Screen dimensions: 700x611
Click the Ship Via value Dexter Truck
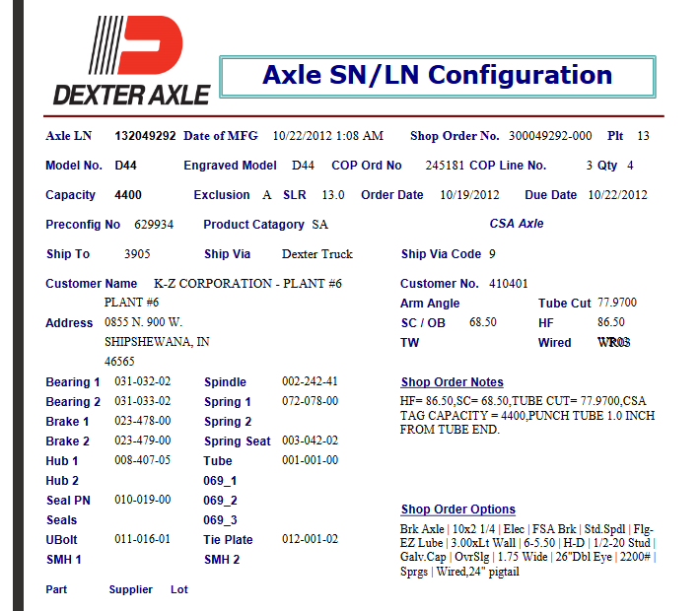[316, 254]
